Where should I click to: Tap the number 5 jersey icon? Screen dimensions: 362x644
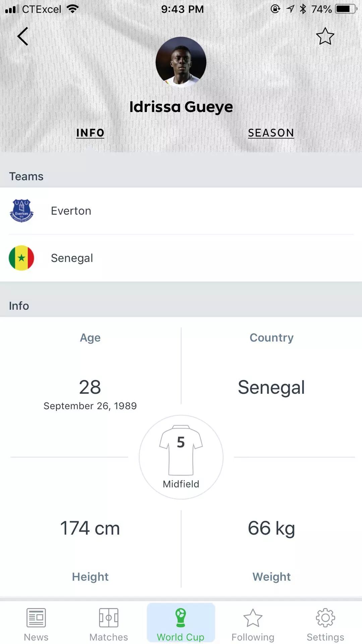(181, 450)
